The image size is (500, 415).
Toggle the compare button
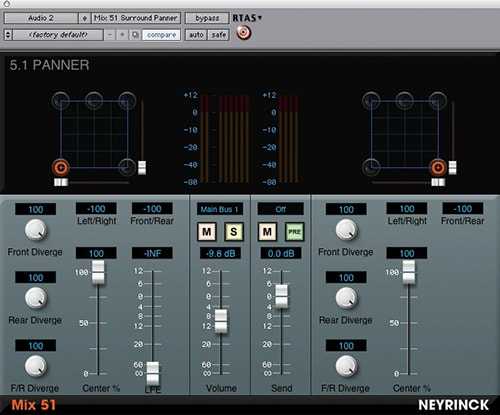click(161, 35)
